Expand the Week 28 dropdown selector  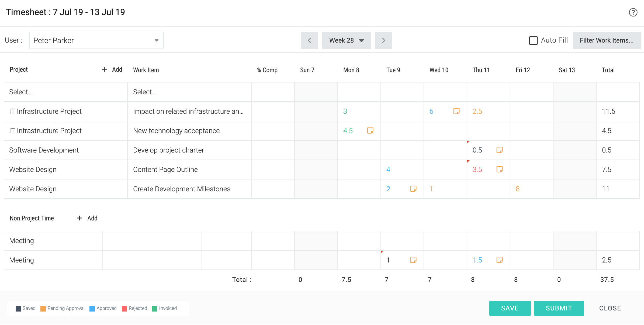[x=346, y=40]
